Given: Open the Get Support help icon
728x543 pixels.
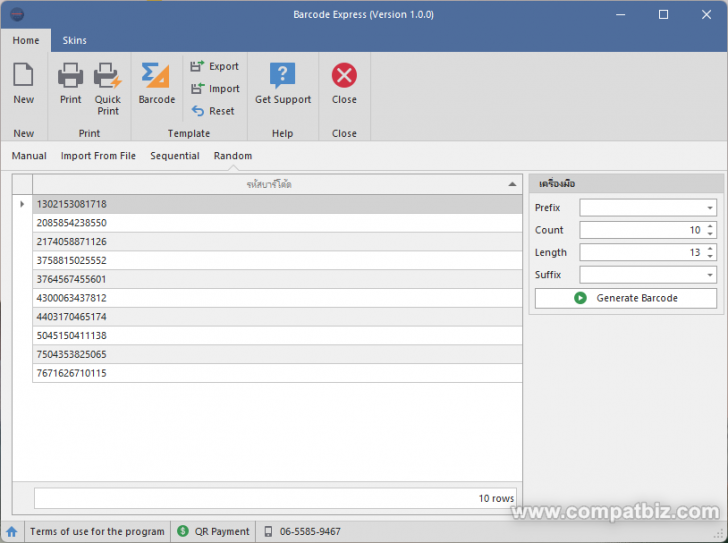Looking at the screenshot, I should click(282, 75).
